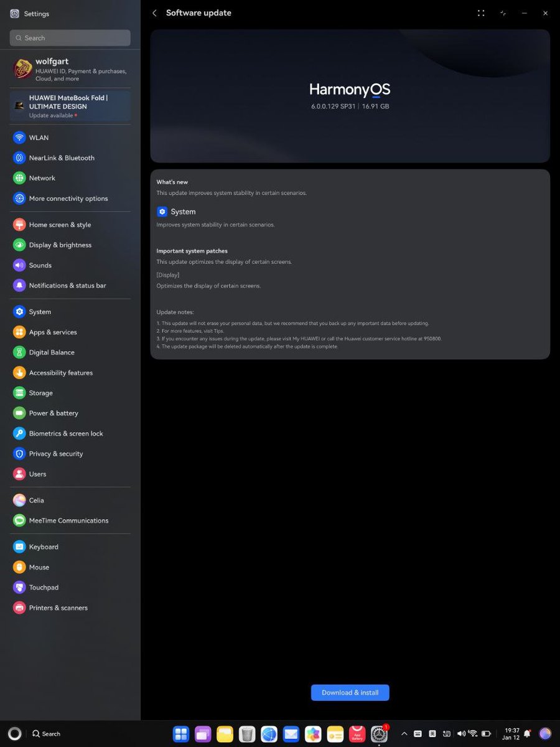Open Display & brightness icon
The width and height of the screenshot is (560, 747).
pos(19,245)
